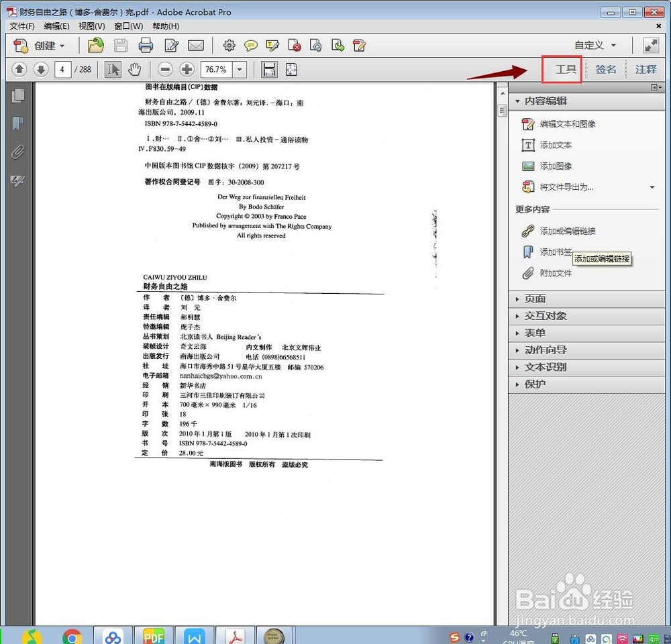Image resolution: width=671 pixels, height=644 pixels.
Task: Expand the 文本识别 section
Action: click(x=586, y=367)
